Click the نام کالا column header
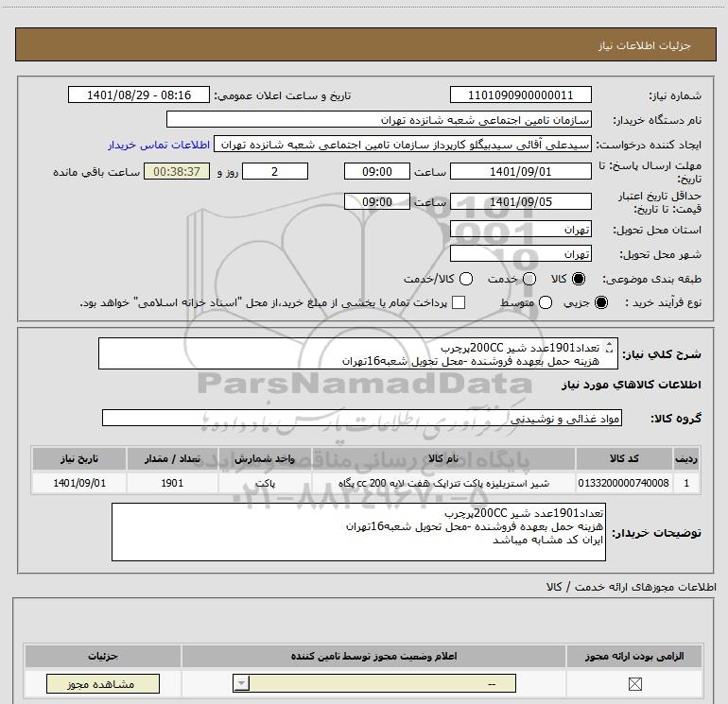The height and width of the screenshot is (704, 728). click(443, 458)
